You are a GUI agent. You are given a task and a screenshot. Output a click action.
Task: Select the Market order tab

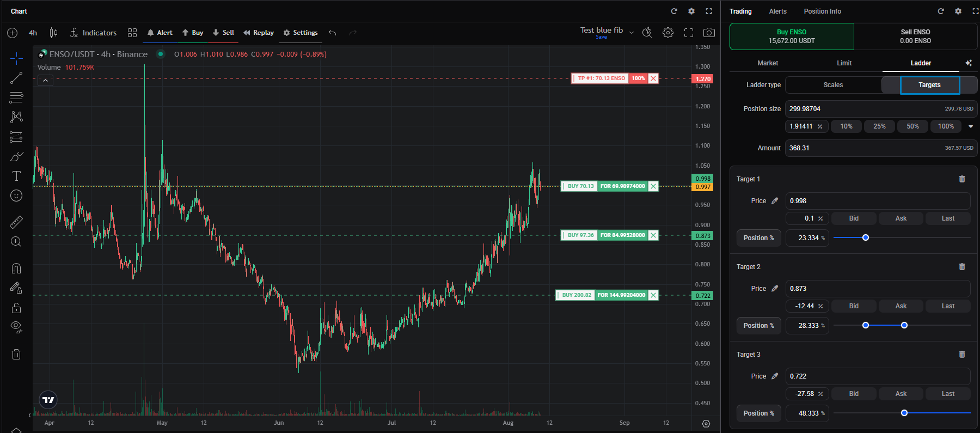(x=768, y=63)
